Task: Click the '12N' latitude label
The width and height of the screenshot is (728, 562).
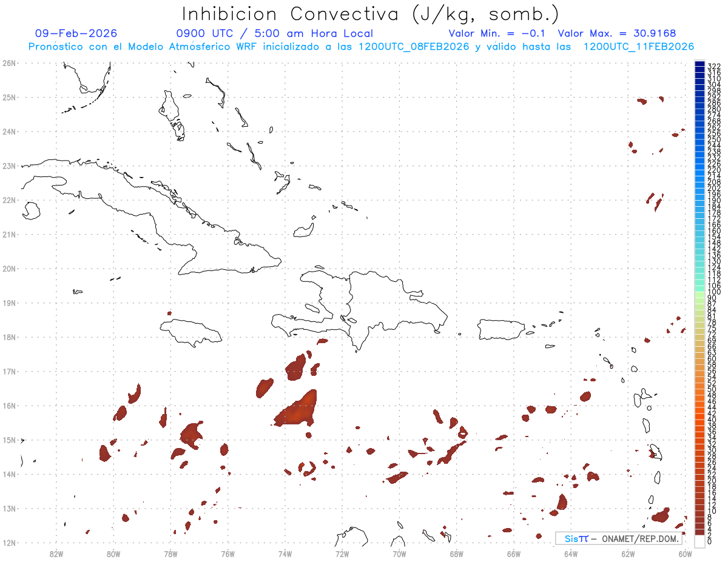Action: click(9, 543)
